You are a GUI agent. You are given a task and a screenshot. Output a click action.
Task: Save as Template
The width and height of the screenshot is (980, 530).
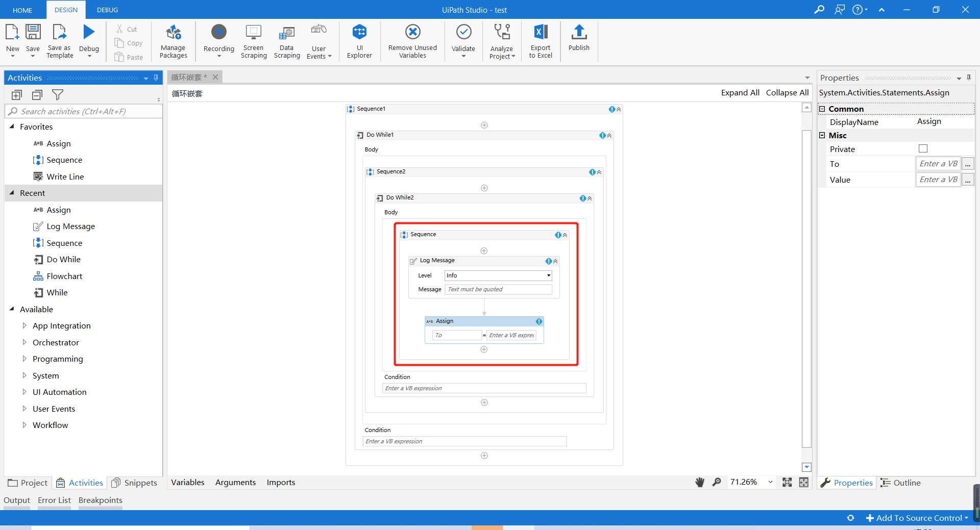click(x=60, y=41)
